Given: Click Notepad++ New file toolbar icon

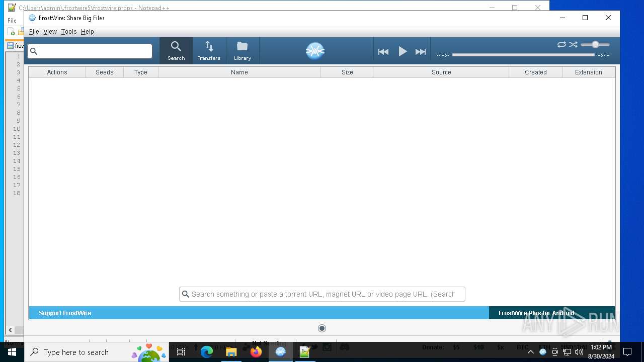Looking at the screenshot, I should pos(11,32).
